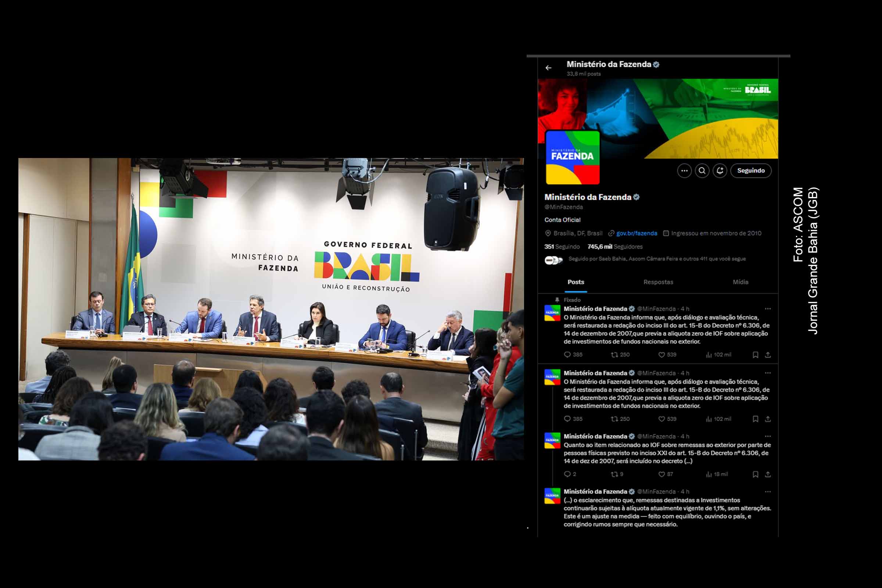This screenshot has height=588, width=882.
Task: View the 18 mil views analytics icon
Action: point(709,474)
